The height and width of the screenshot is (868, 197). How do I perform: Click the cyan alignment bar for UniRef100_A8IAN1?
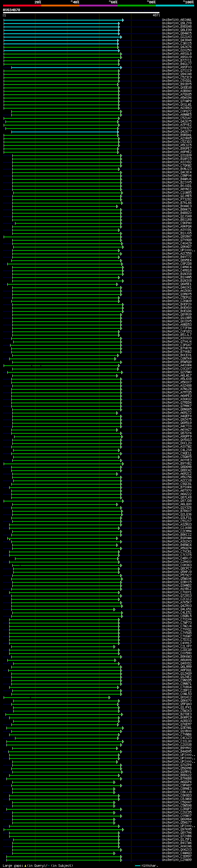coord(64,20)
